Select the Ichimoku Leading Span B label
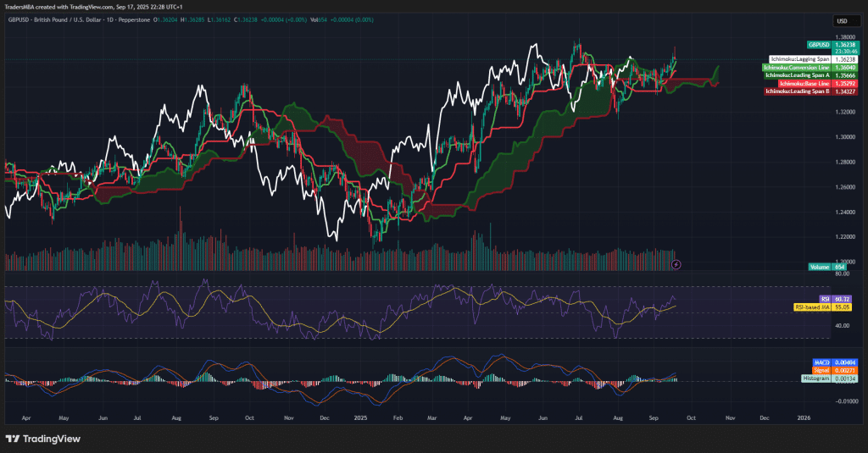868x453 pixels. (x=797, y=91)
